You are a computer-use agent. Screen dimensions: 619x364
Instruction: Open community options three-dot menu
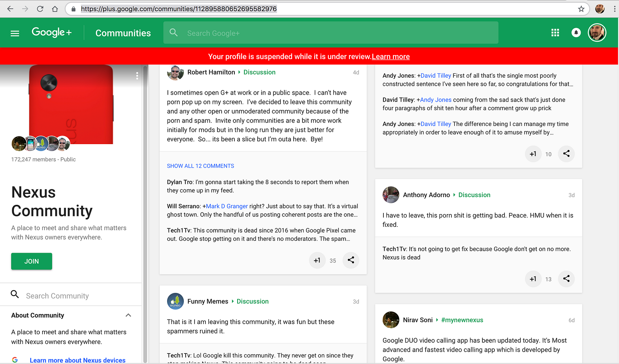pos(137,76)
